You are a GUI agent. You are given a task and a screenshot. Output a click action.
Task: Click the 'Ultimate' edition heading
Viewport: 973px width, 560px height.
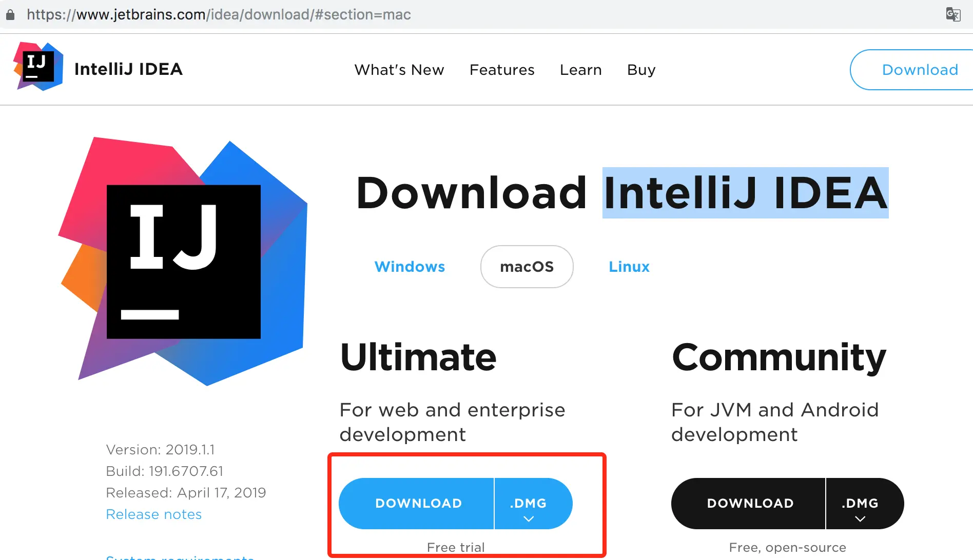[418, 357]
